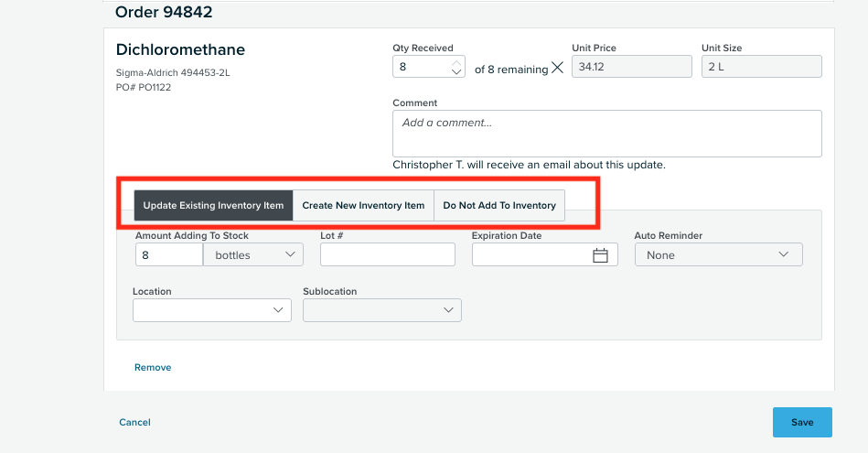This screenshot has width=868, height=453.
Task: Open the Location dropdown
Action: [212, 310]
